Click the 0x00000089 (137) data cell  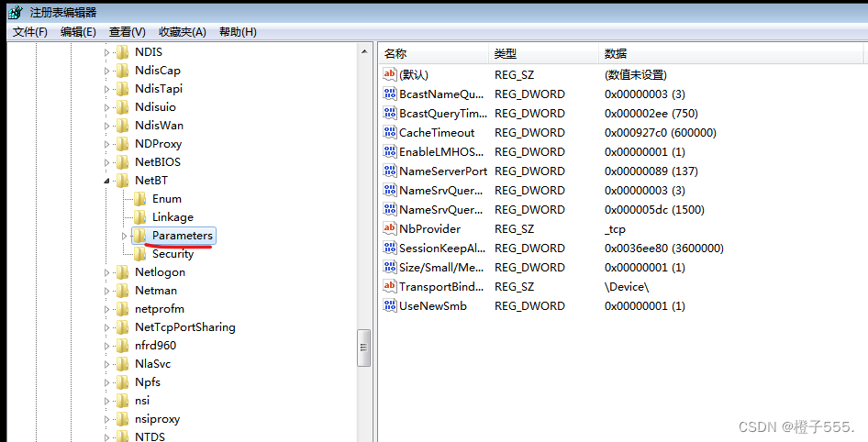tap(651, 171)
